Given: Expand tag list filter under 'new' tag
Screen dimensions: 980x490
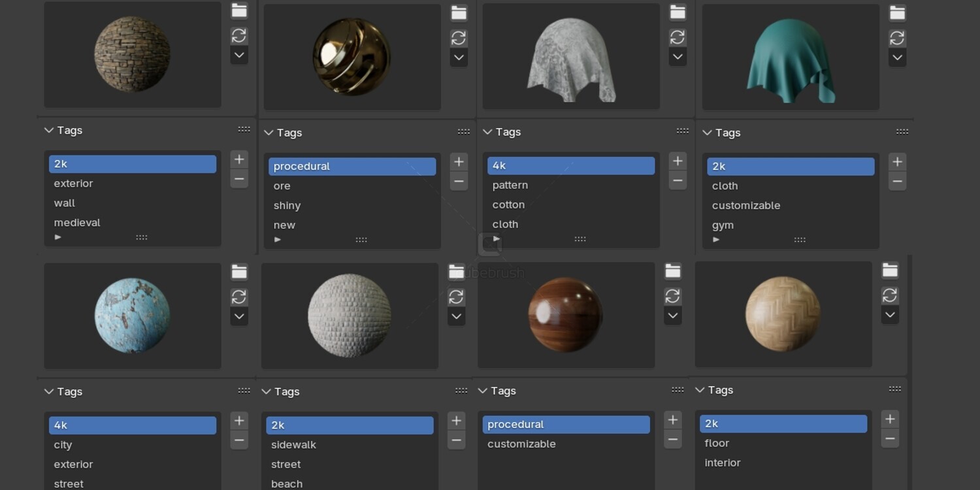Looking at the screenshot, I should coord(278,240).
